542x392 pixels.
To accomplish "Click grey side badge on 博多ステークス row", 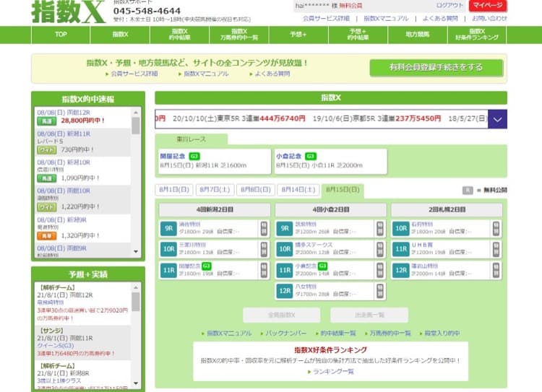I will point(380,249).
